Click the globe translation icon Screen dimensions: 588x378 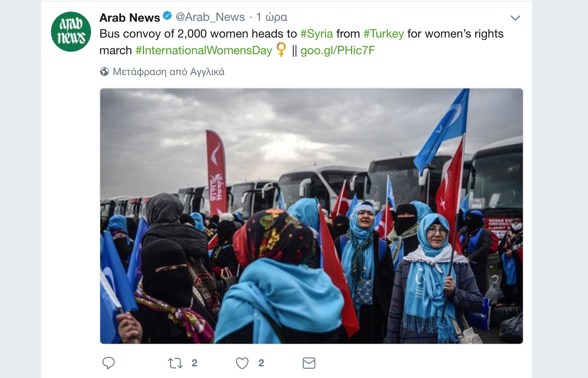[x=104, y=72]
